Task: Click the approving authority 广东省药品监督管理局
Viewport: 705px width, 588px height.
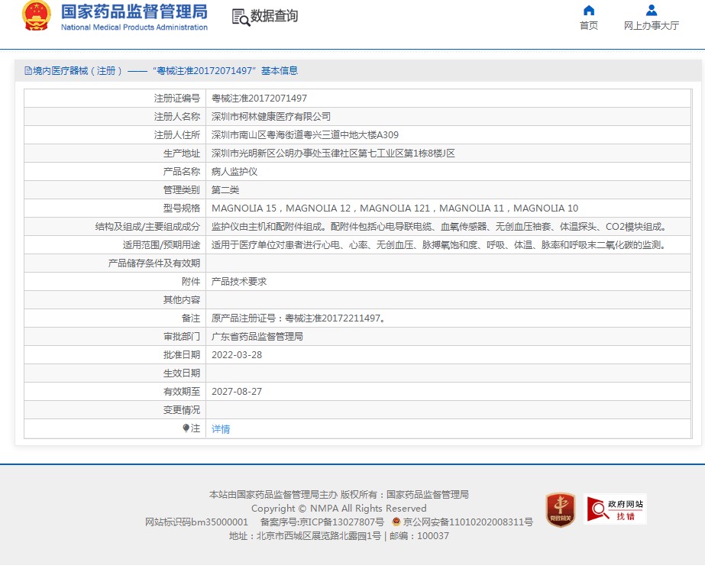Action: [x=257, y=336]
